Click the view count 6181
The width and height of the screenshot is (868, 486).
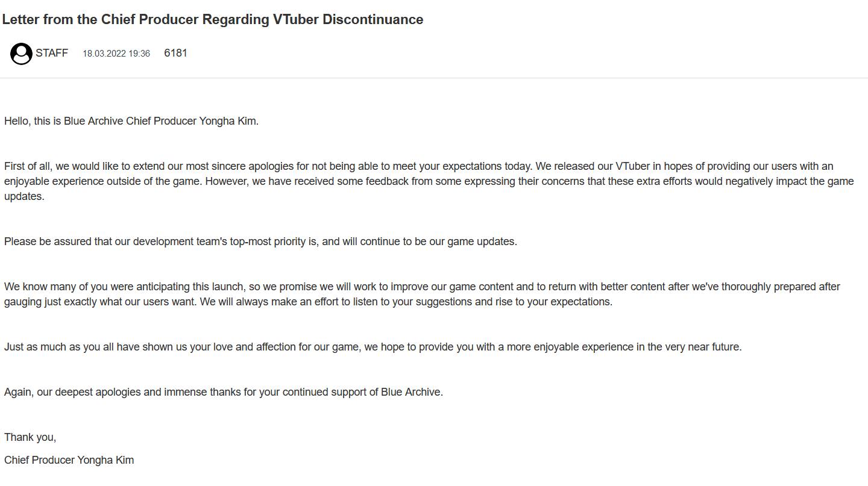(175, 53)
